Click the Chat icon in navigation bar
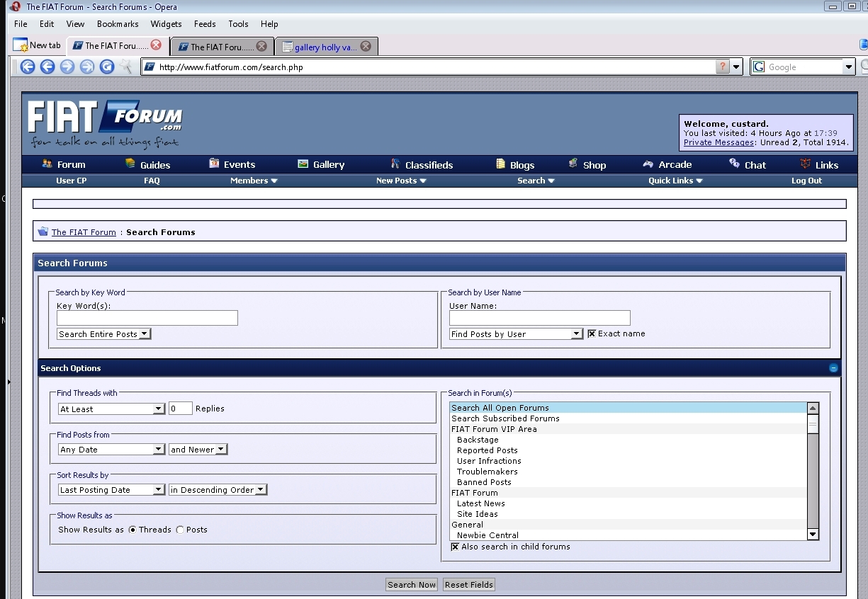 [734, 164]
